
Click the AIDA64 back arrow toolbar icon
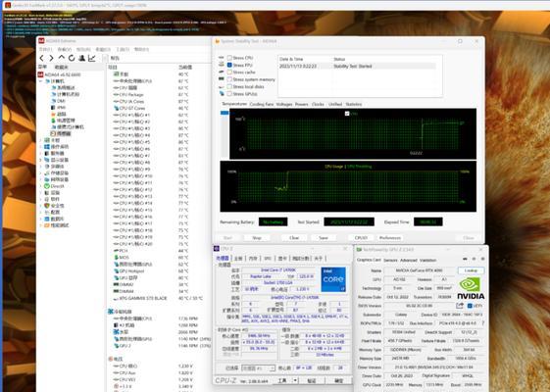click(x=42, y=58)
